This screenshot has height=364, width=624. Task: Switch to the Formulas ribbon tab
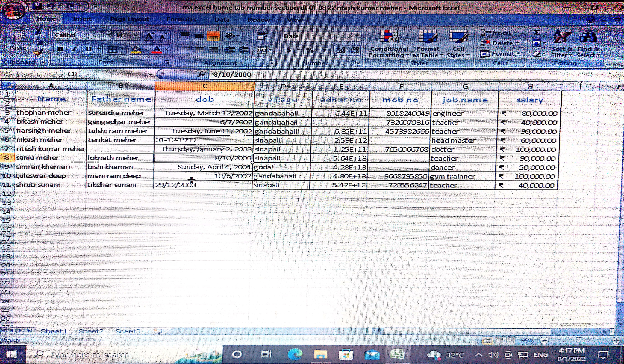181,19
